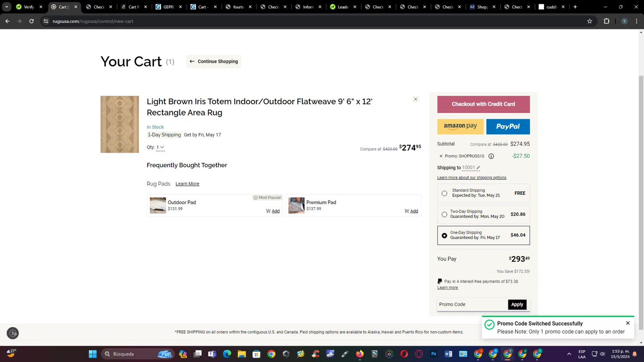Open the Chrome three-dot menu
644x362 pixels.
coord(637,21)
